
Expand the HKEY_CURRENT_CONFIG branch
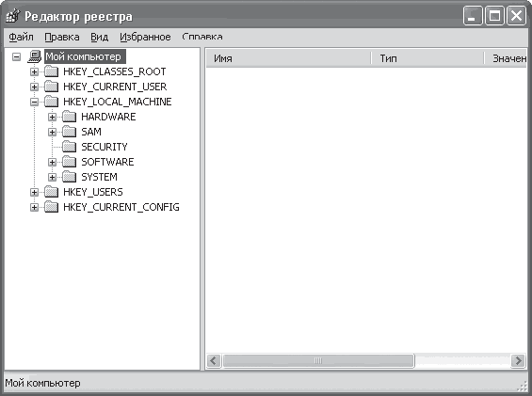(34, 207)
